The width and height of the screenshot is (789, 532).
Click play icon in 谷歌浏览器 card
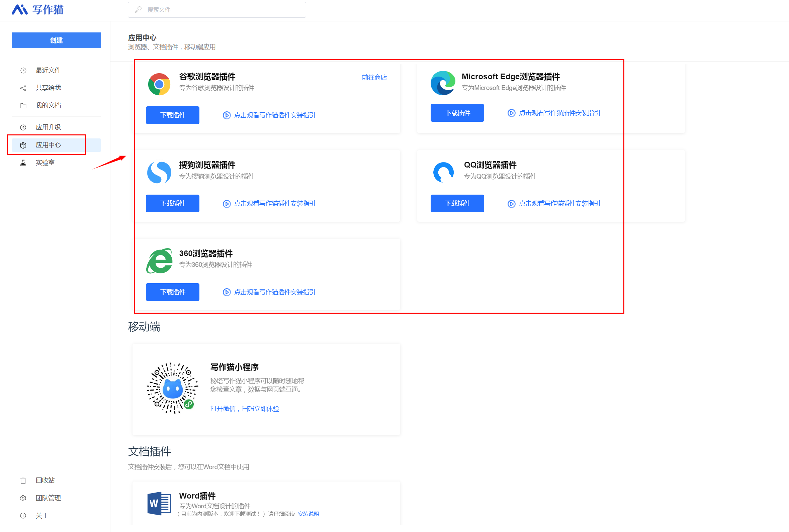(227, 115)
